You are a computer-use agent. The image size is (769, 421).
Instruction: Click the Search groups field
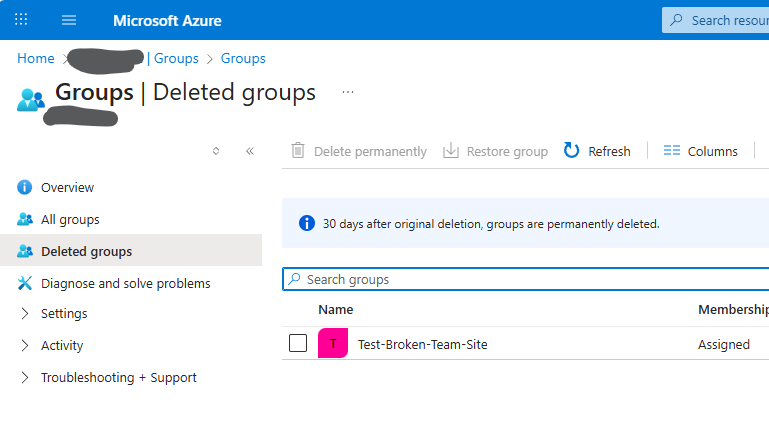(x=526, y=279)
